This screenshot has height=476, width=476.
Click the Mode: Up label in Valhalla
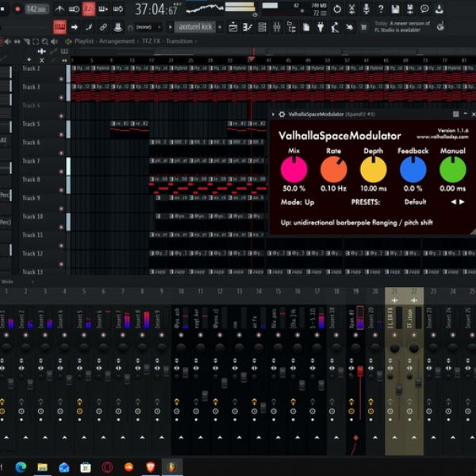coord(297,202)
